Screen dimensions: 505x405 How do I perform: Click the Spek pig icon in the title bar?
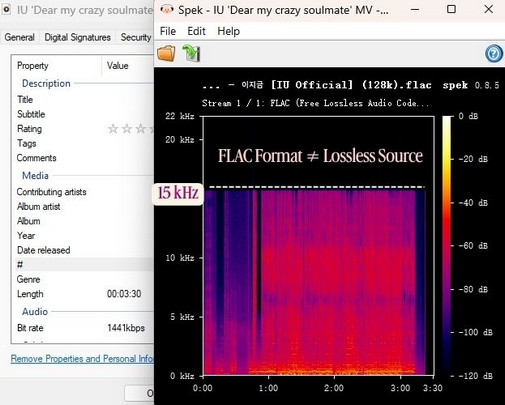point(167,10)
